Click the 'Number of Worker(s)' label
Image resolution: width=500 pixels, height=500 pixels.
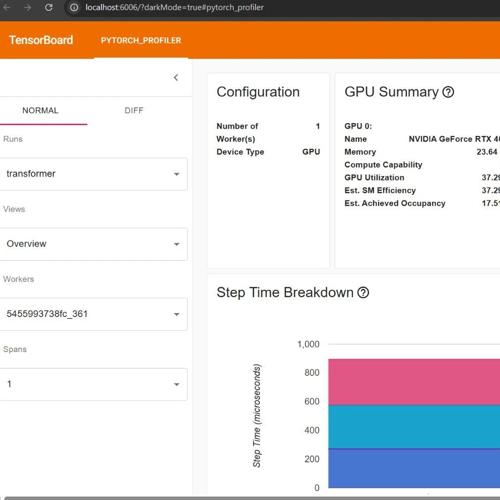[x=237, y=133]
